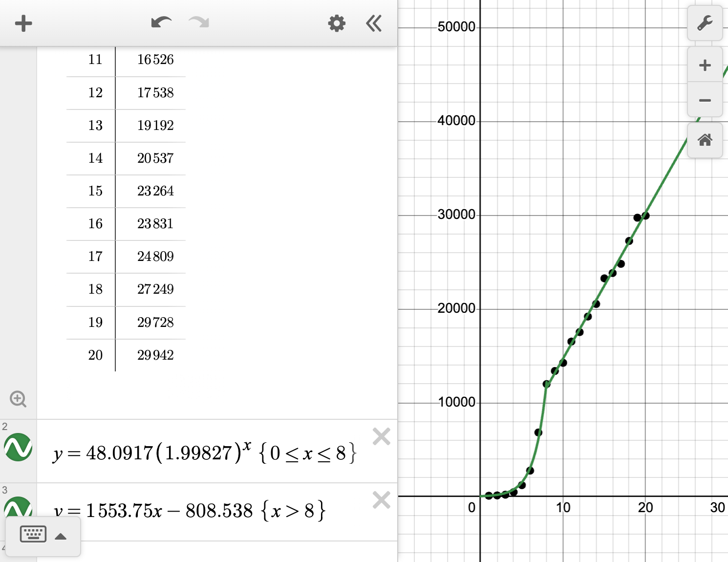Expand the keyboard options with the triangle arrow
This screenshot has height=562, width=728.
tap(61, 536)
